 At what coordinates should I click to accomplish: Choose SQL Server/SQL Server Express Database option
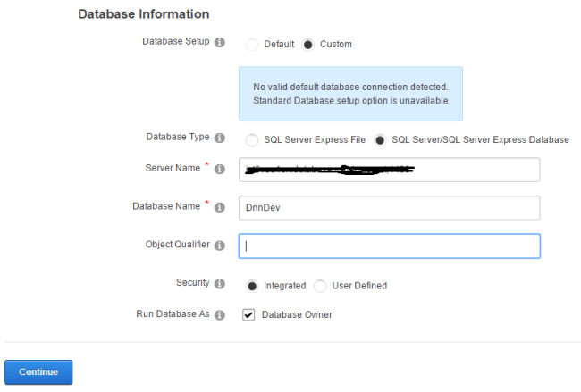pyautogui.click(x=381, y=139)
